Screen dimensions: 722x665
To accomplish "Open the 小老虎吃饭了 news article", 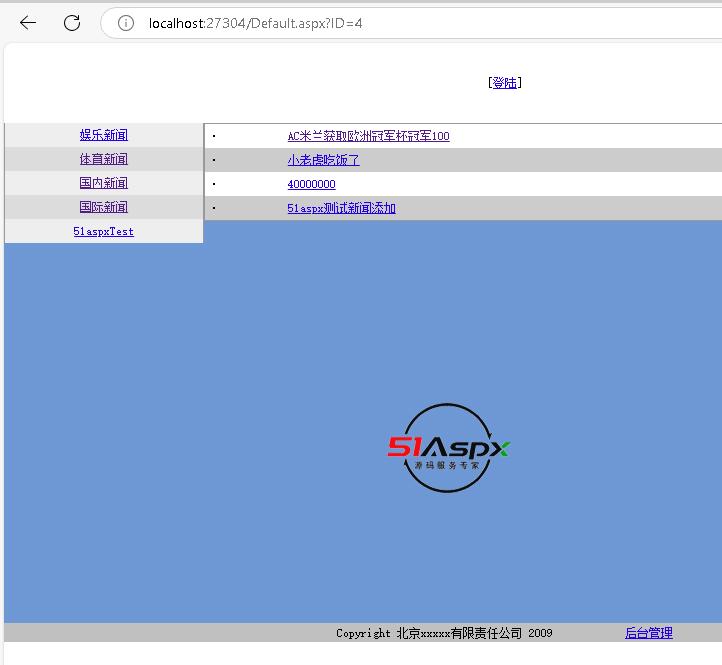I will click(x=323, y=160).
